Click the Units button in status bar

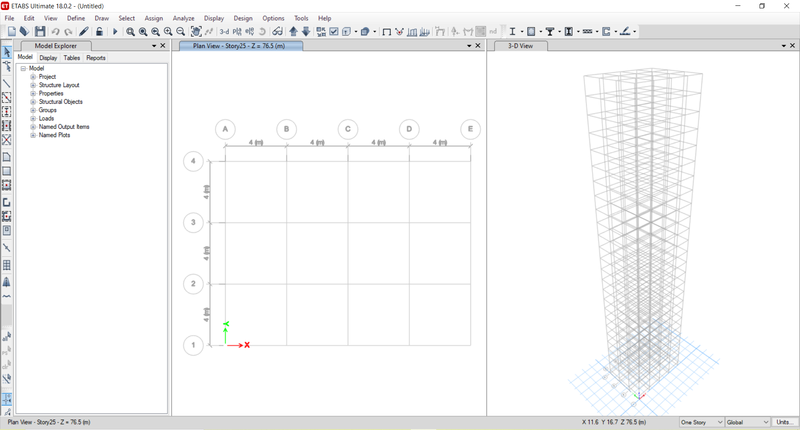click(785, 423)
